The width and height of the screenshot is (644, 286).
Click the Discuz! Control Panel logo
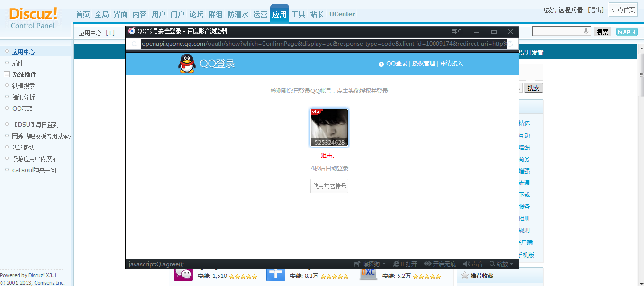click(33, 18)
